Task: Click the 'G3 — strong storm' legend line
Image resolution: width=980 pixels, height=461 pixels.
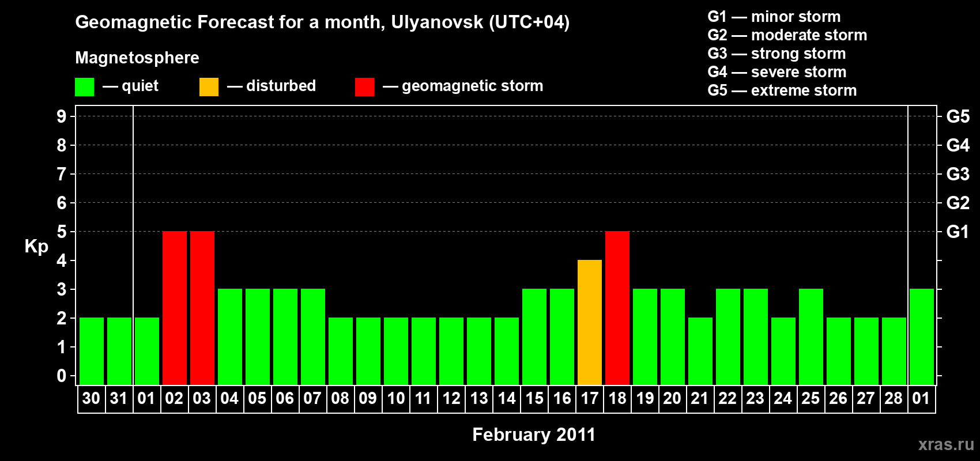Action: point(777,54)
